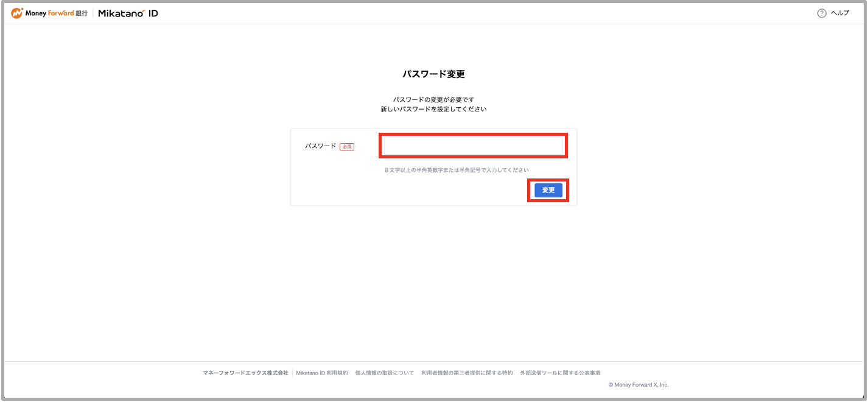Open 個人情報の取扱について link
The image size is (868, 402).
pyautogui.click(x=384, y=373)
